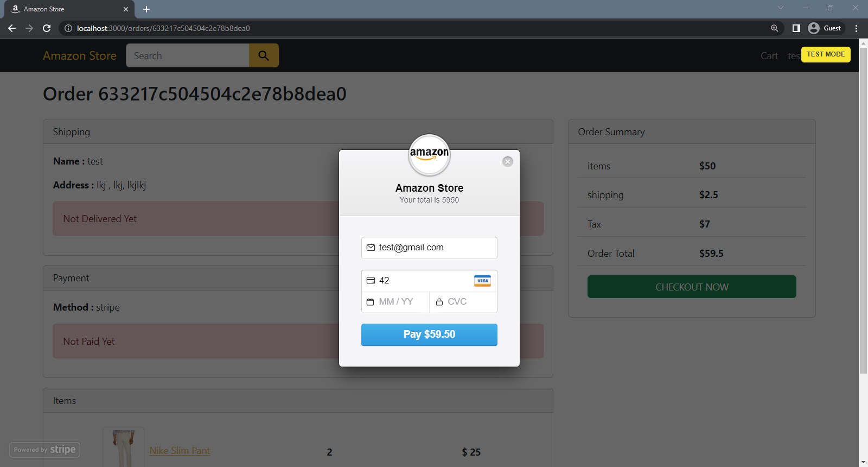The height and width of the screenshot is (467, 868).
Task: Click the calendar icon in expiry field
Action: pos(371,302)
